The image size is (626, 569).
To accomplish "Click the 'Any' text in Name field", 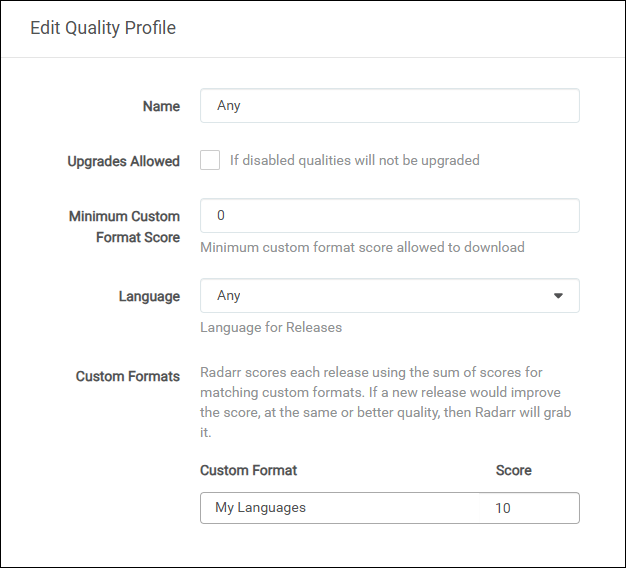I will 229,106.
